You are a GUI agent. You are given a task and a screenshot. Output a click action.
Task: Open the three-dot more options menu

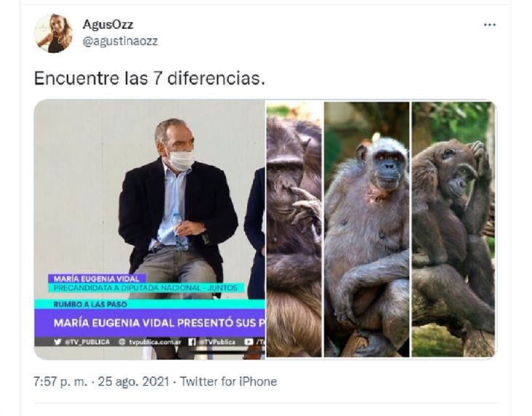point(489,25)
